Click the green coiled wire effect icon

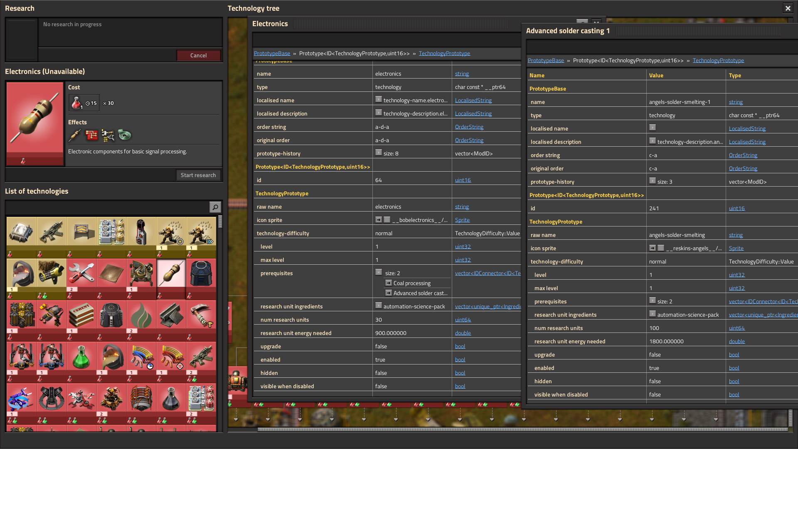tap(125, 135)
